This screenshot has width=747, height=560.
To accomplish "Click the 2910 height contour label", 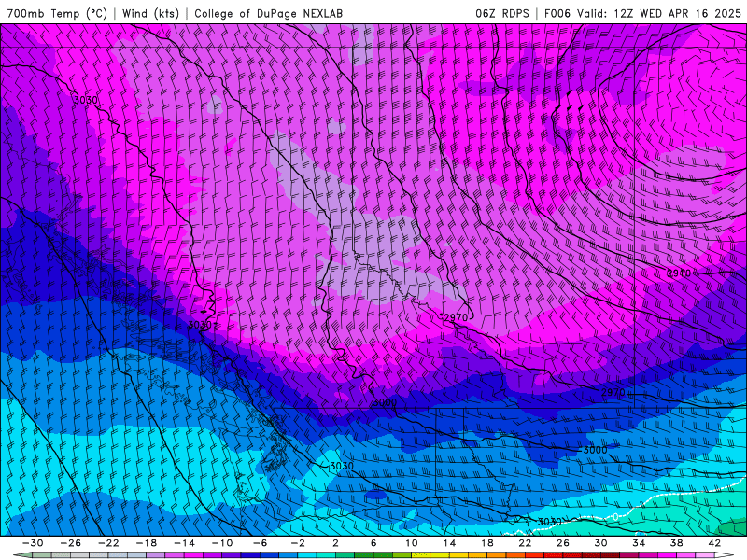I will (x=679, y=273).
